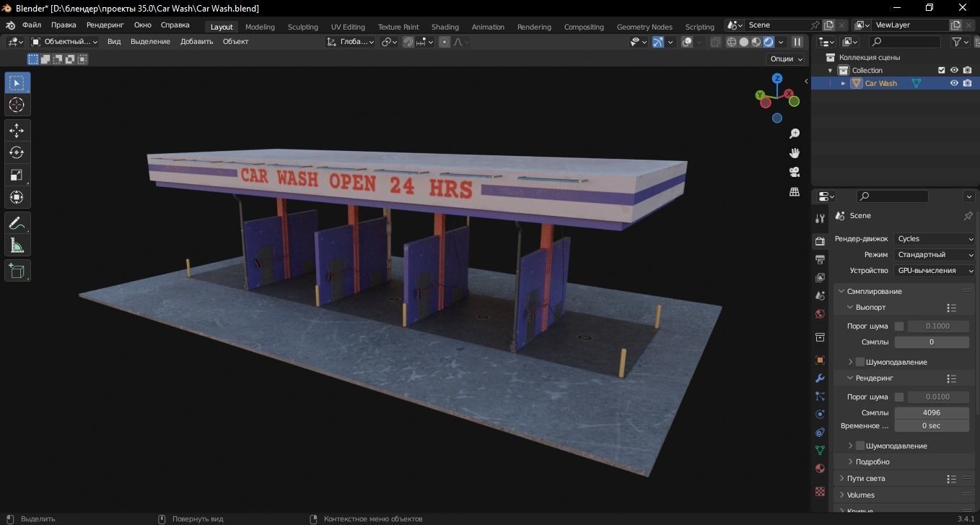Open the Scene properties tab
The width and height of the screenshot is (980, 525).
tap(820, 295)
